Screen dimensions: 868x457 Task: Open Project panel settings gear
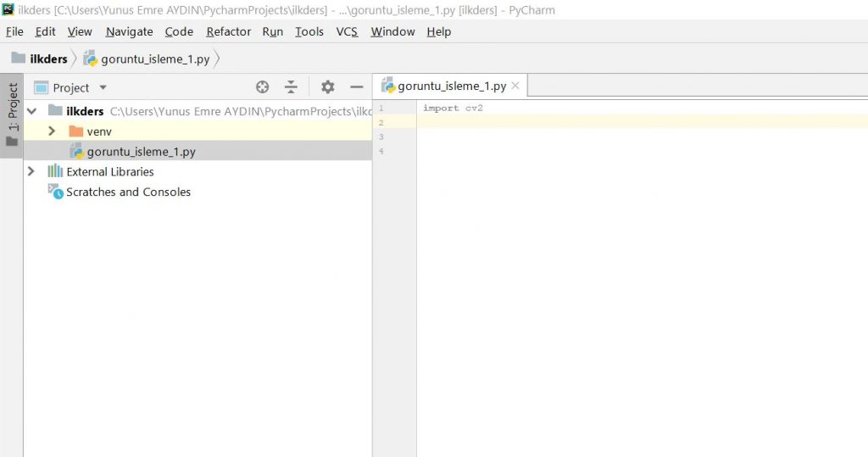click(x=328, y=87)
